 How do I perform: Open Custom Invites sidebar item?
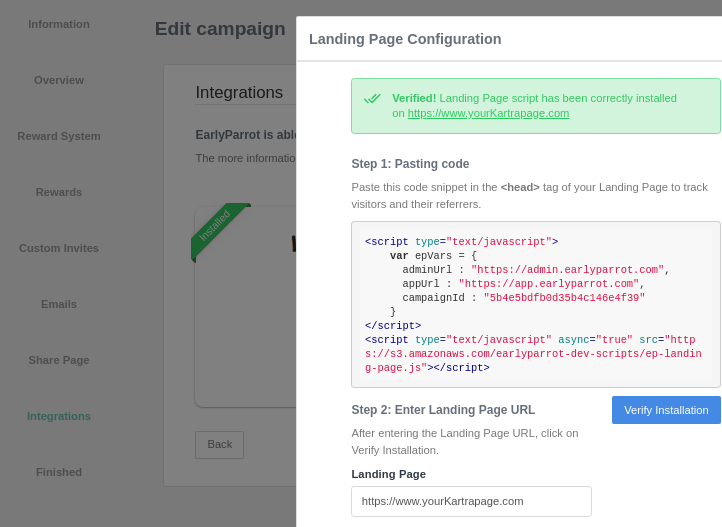click(x=58, y=248)
